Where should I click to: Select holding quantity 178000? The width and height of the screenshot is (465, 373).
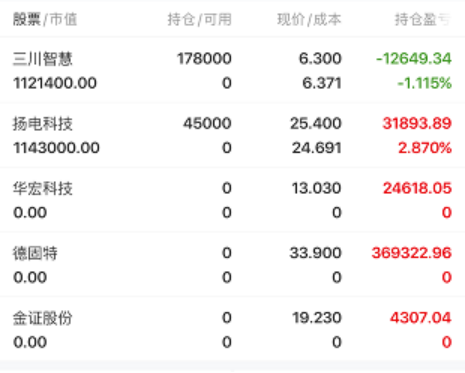point(204,59)
